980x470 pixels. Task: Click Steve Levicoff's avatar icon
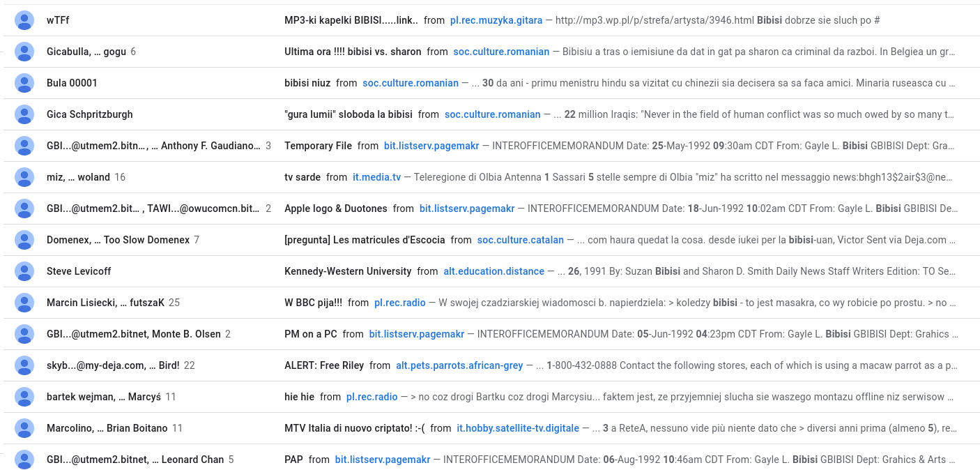click(24, 271)
